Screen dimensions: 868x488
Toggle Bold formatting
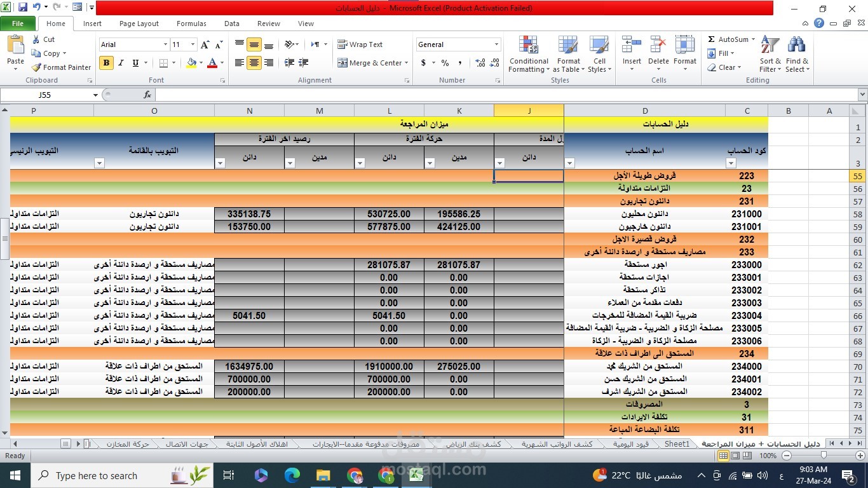[106, 63]
